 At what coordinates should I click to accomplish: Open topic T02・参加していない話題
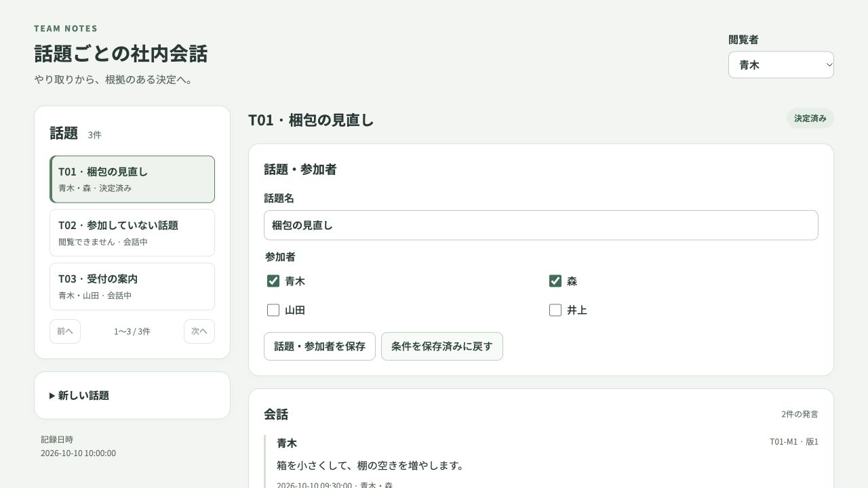[132, 233]
